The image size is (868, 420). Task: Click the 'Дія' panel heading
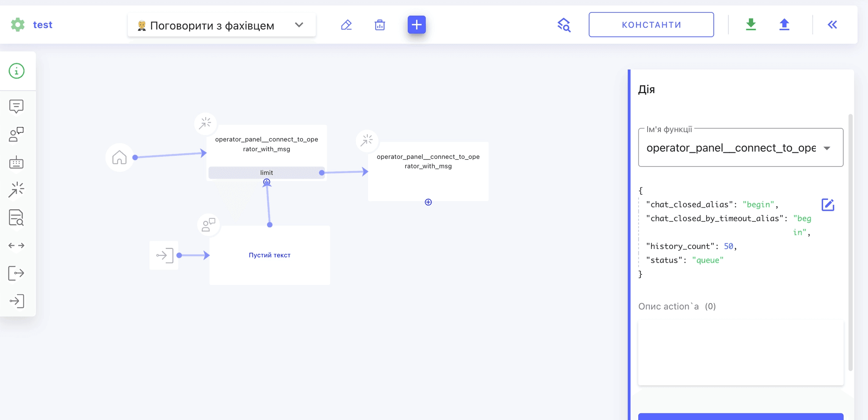pyautogui.click(x=646, y=90)
